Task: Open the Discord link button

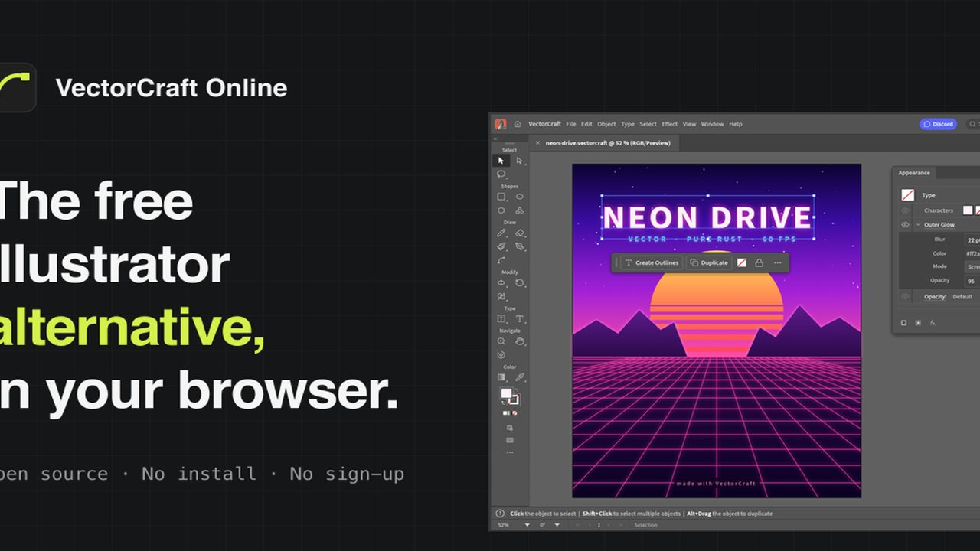Action: 938,124
